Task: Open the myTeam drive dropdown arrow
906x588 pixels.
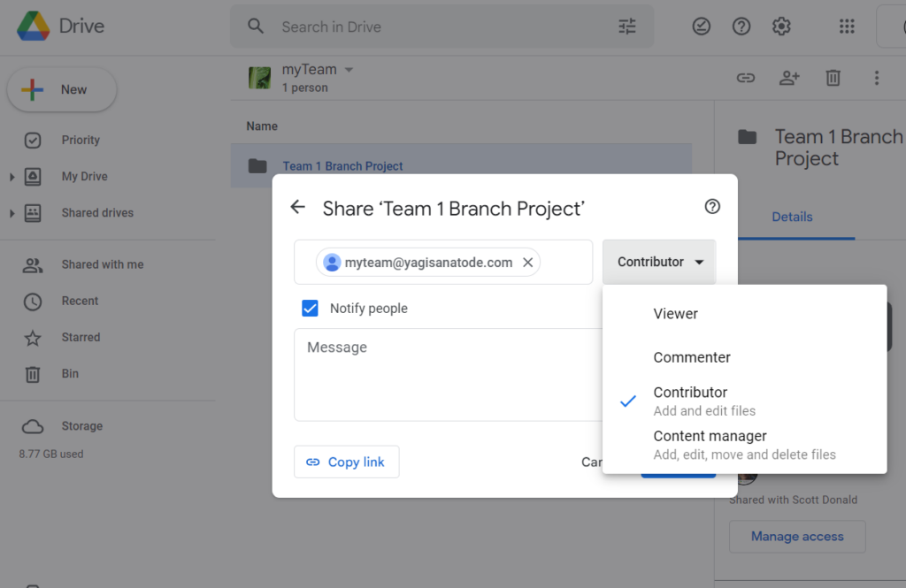Action: tap(349, 68)
